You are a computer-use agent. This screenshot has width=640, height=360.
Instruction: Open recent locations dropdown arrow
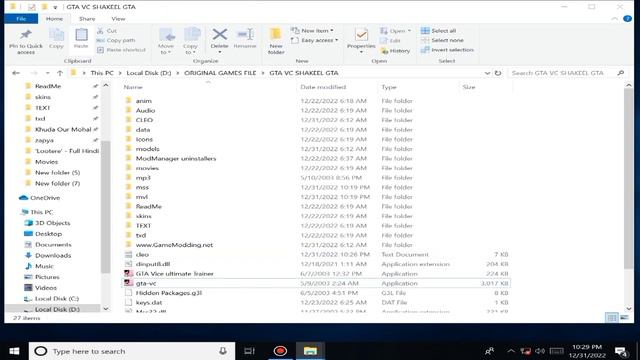pos(47,73)
